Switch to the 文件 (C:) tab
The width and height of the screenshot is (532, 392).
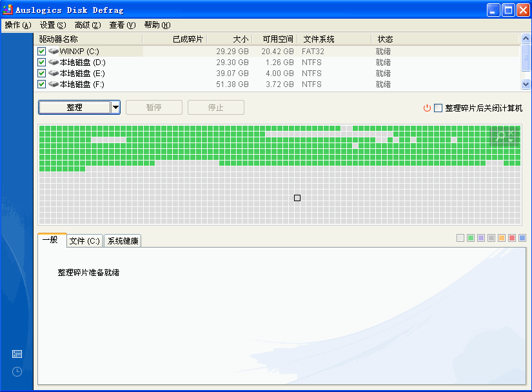point(85,241)
